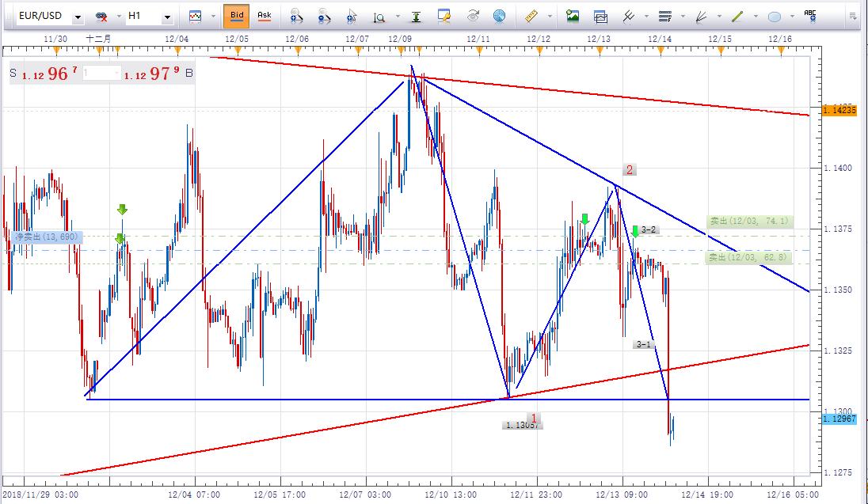Expand the chart link options arrow

(x=119, y=17)
